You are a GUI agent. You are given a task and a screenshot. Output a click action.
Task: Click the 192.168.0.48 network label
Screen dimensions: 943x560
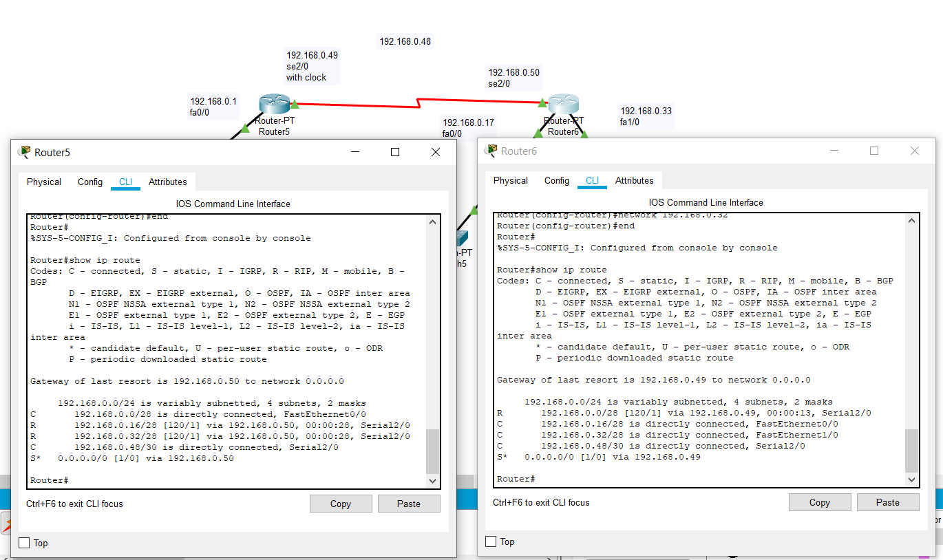[405, 41]
